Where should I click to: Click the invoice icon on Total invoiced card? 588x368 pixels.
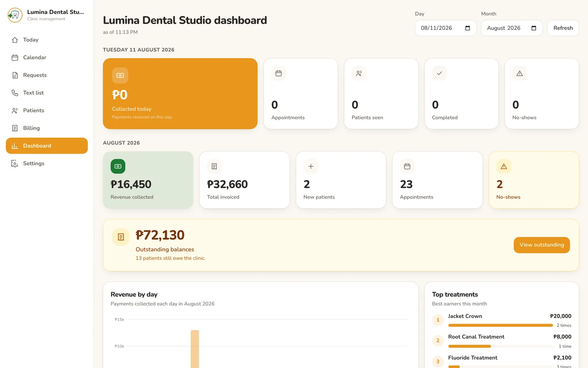click(214, 166)
